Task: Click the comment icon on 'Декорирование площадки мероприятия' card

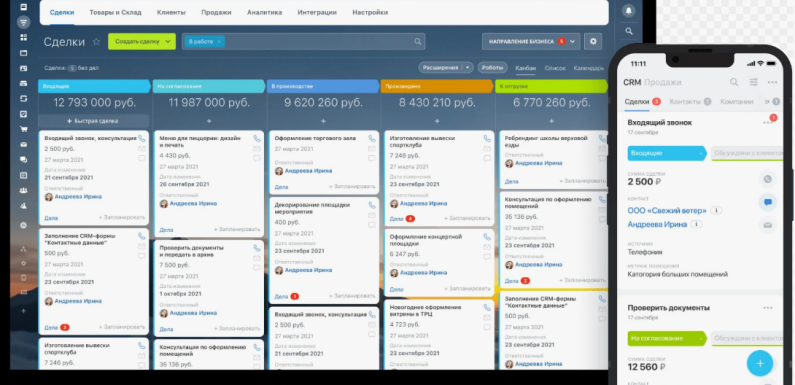Action: (372, 225)
